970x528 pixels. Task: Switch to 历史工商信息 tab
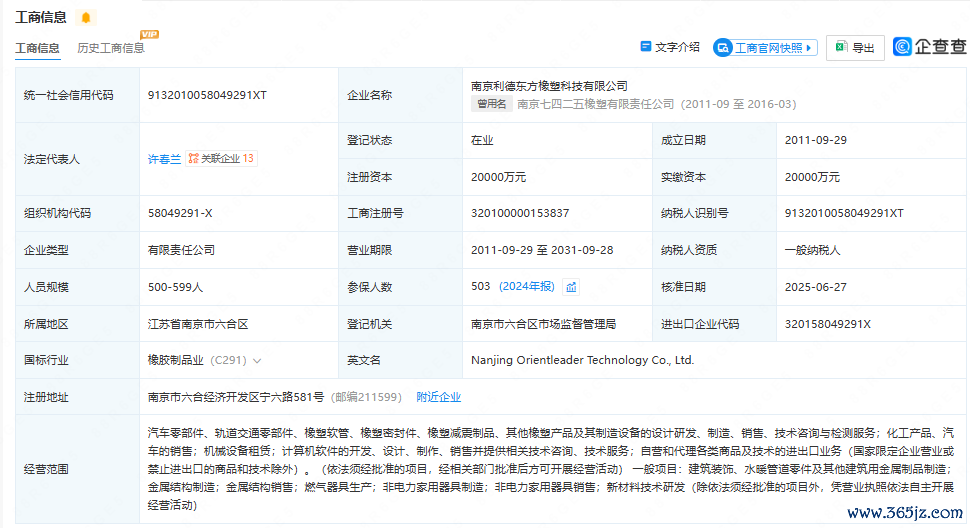coord(111,48)
